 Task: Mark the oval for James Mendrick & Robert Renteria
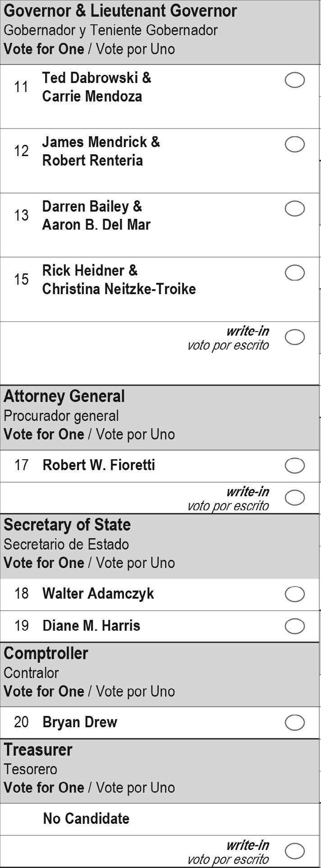coord(295,144)
